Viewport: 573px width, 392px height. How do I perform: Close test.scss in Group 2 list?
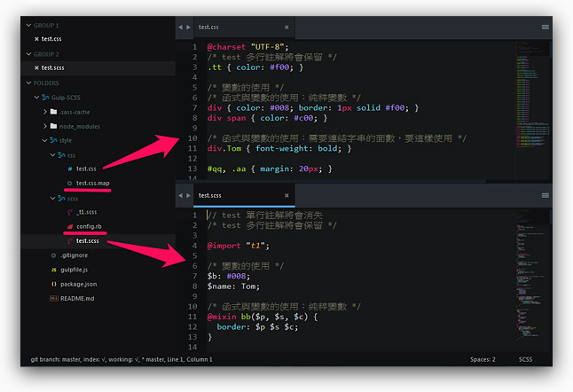point(36,67)
